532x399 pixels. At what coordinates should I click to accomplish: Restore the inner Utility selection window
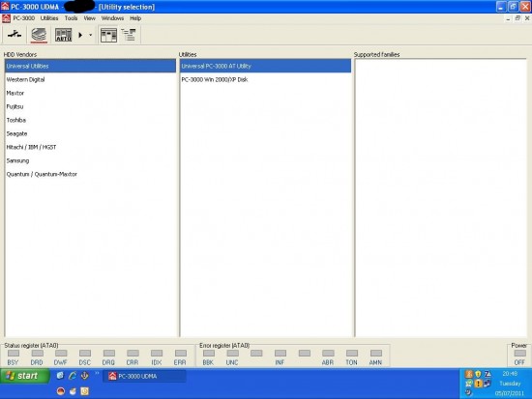[517, 18]
